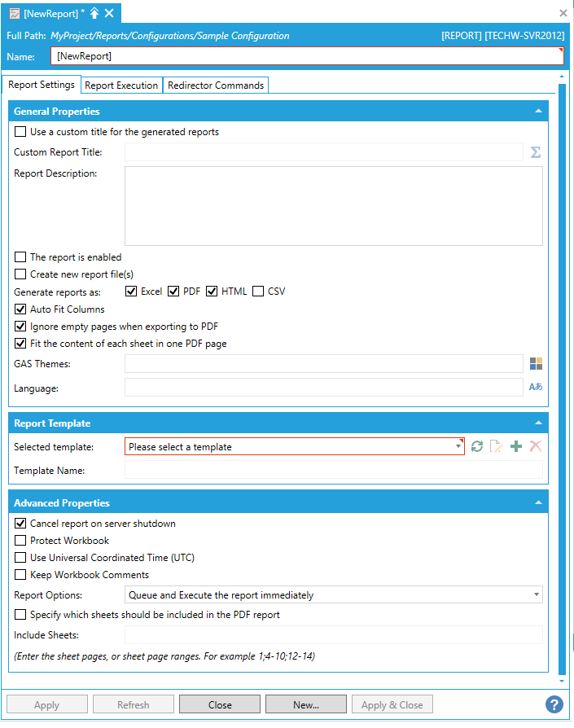The height and width of the screenshot is (728, 574).
Task: Delete the template with the red X icon
Action: (536, 446)
